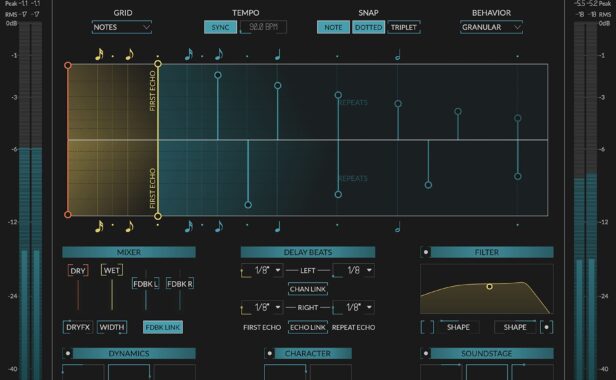Click the yellow filter curve node
Image resolution: width=616 pixels, height=380 pixels.
point(490,286)
